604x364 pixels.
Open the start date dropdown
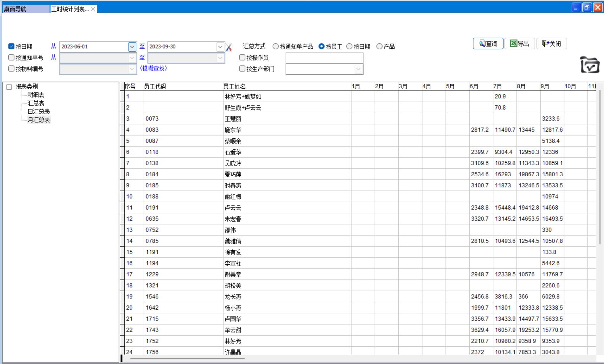tap(132, 47)
